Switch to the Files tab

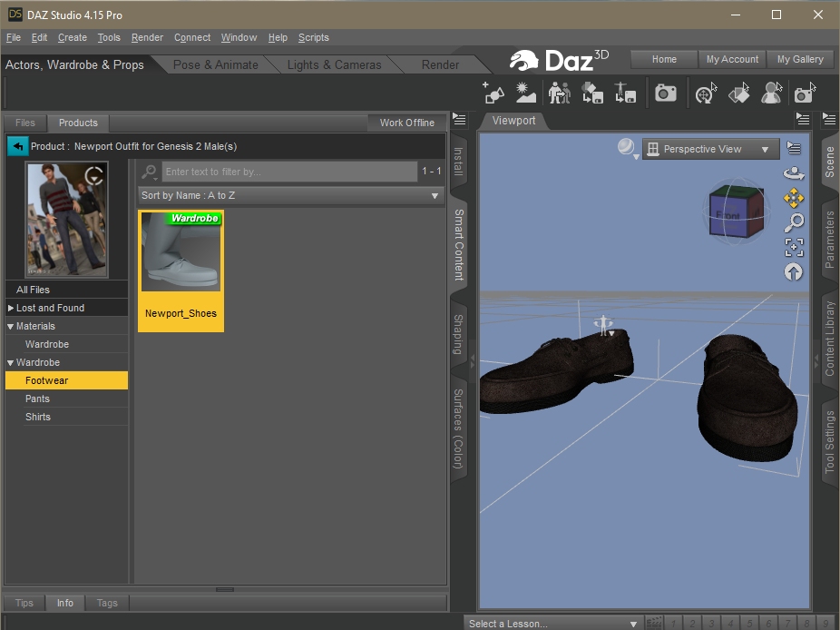[x=25, y=123]
